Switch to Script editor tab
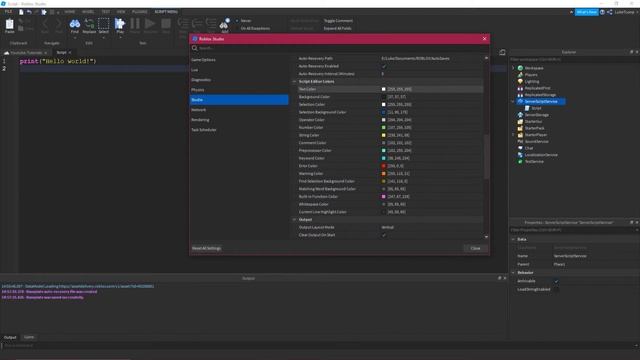The width and height of the screenshot is (640, 360). pyautogui.click(x=62, y=53)
